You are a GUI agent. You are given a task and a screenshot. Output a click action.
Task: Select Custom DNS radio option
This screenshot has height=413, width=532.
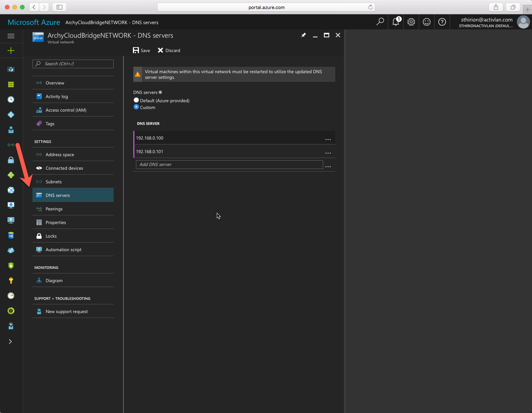tap(136, 107)
